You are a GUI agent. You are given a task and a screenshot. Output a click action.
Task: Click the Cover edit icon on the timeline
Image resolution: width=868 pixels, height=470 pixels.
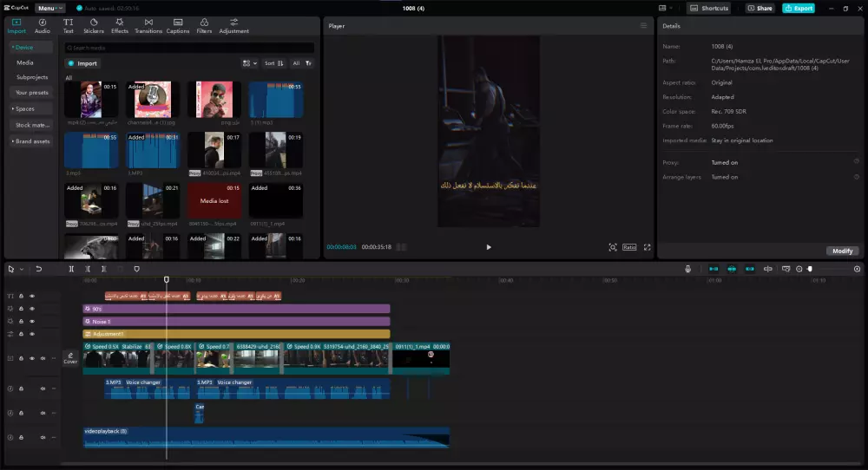(70, 357)
